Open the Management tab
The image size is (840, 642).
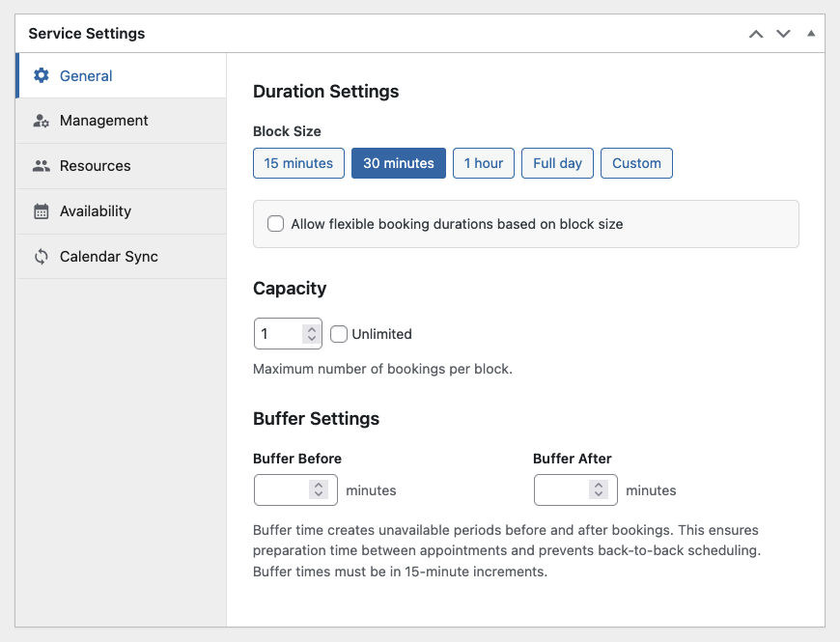click(x=121, y=121)
